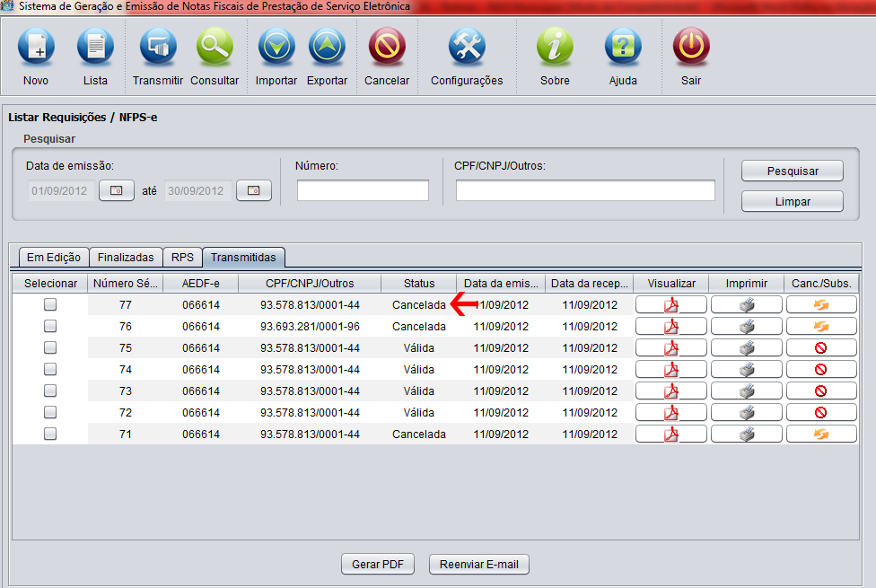Print note number 71

pyautogui.click(x=747, y=434)
